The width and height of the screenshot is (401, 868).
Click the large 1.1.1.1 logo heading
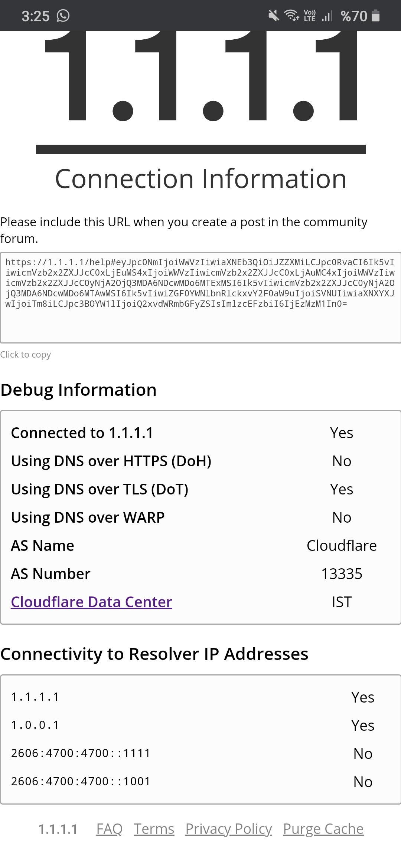(200, 76)
